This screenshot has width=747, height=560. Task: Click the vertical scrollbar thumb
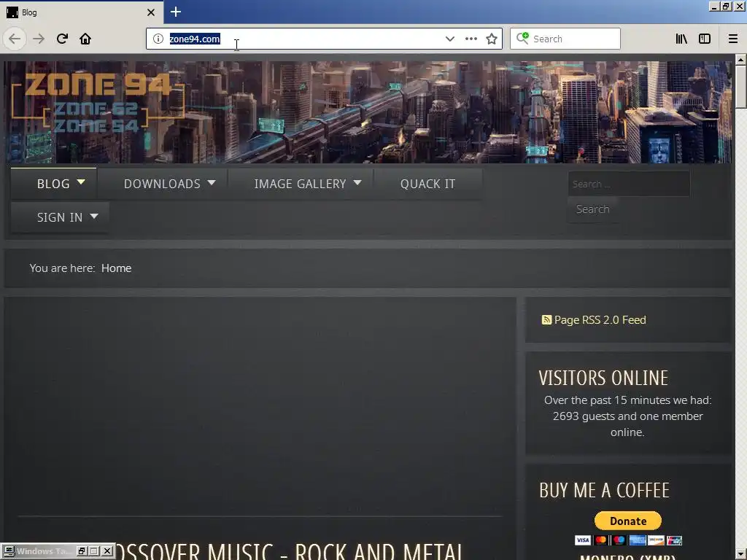[x=740, y=87]
